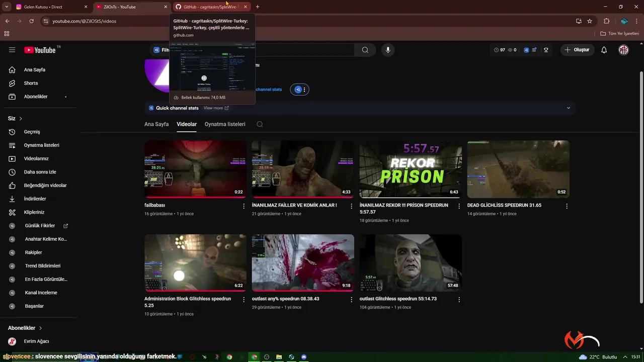Switch to Gelen Kutusu Direct tab
Viewport: 644px width, 362px height.
pyautogui.click(x=50, y=7)
